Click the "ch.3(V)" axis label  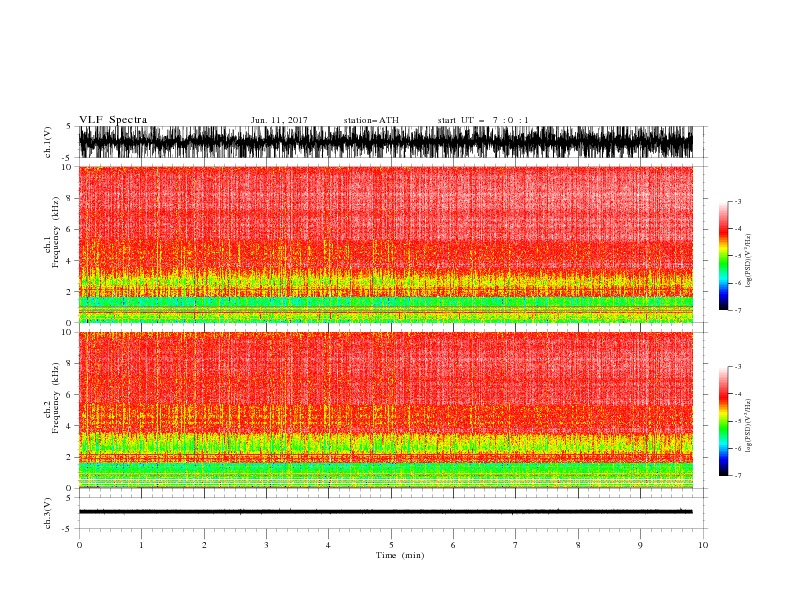(x=48, y=513)
